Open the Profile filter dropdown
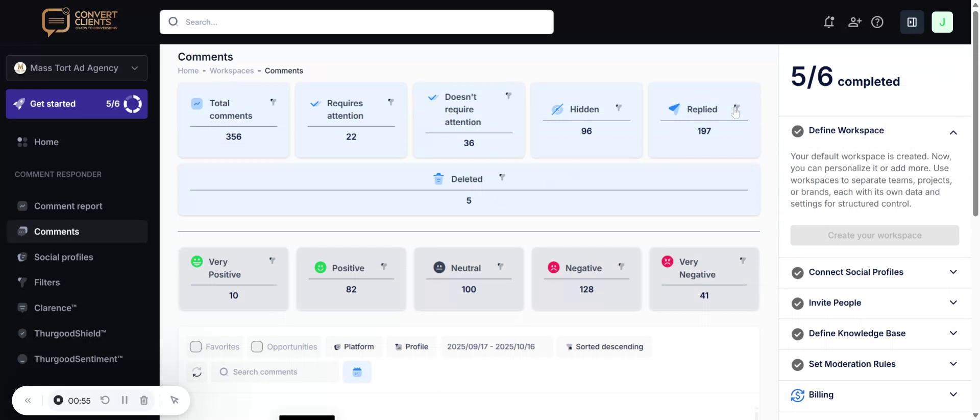980x420 pixels. tap(411, 346)
